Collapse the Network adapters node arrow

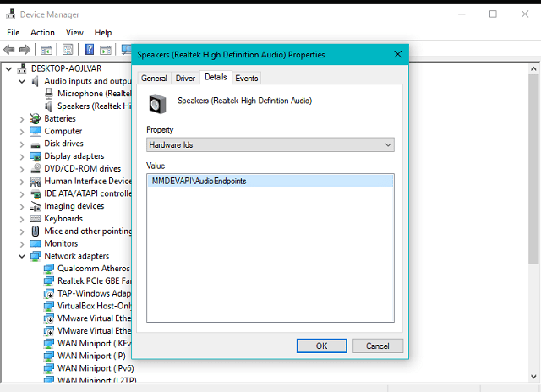pyautogui.click(x=22, y=256)
